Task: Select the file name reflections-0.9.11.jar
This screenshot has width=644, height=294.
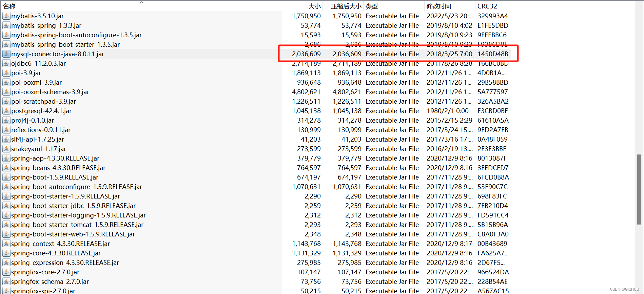Action: (41, 130)
